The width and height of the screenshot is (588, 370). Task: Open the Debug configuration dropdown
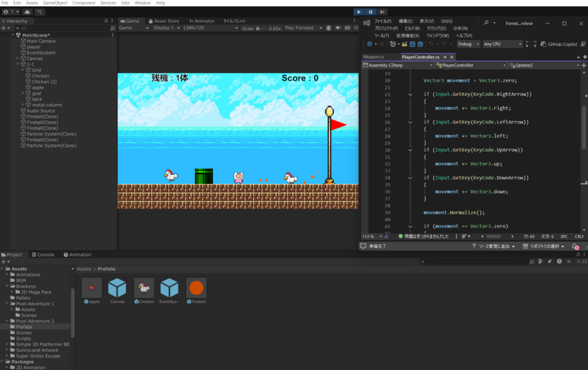pyautogui.click(x=468, y=44)
